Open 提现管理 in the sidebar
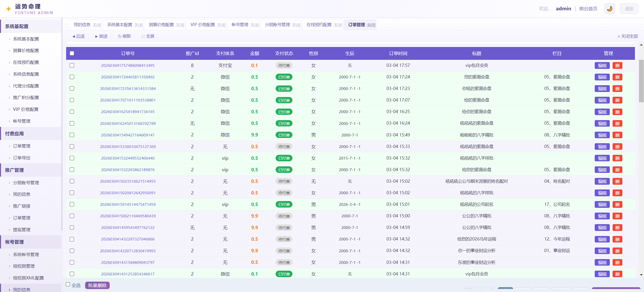 (22, 230)
